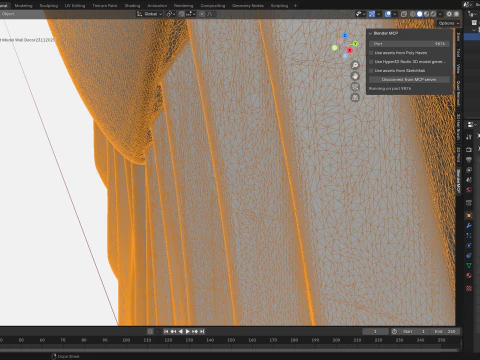
Task: Toggle snapping magnet icon
Action: (182, 14)
